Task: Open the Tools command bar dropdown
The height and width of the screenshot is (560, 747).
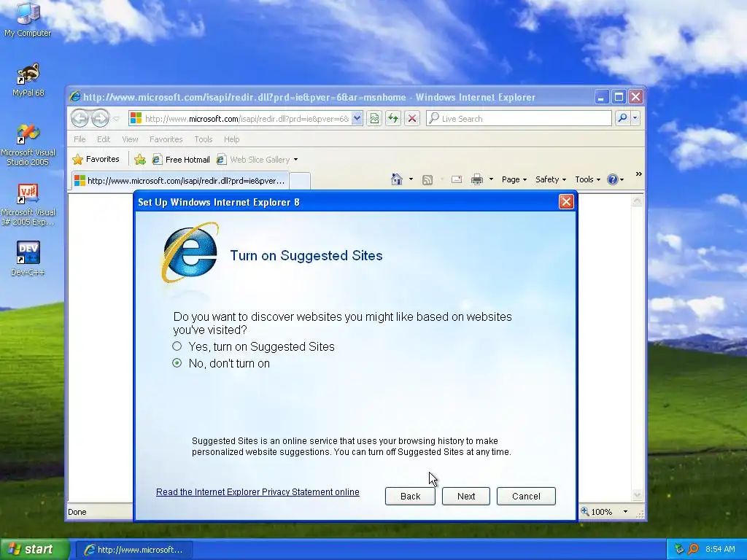Action: (x=587, y=179)
